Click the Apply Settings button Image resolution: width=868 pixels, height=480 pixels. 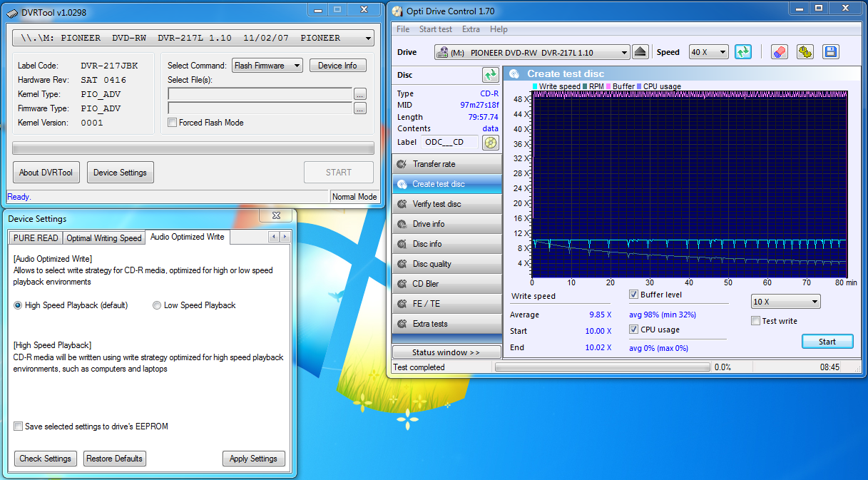[253, 459]
